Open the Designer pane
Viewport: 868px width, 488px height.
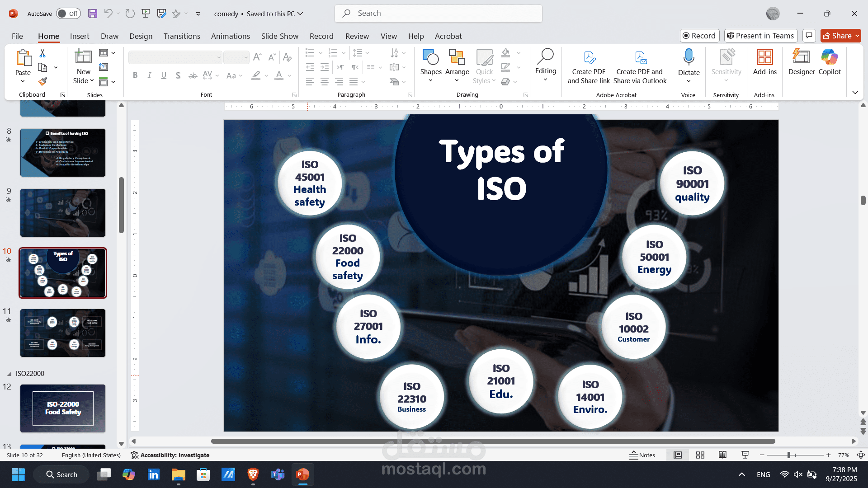pyautogui.click(x=802, y=62)
